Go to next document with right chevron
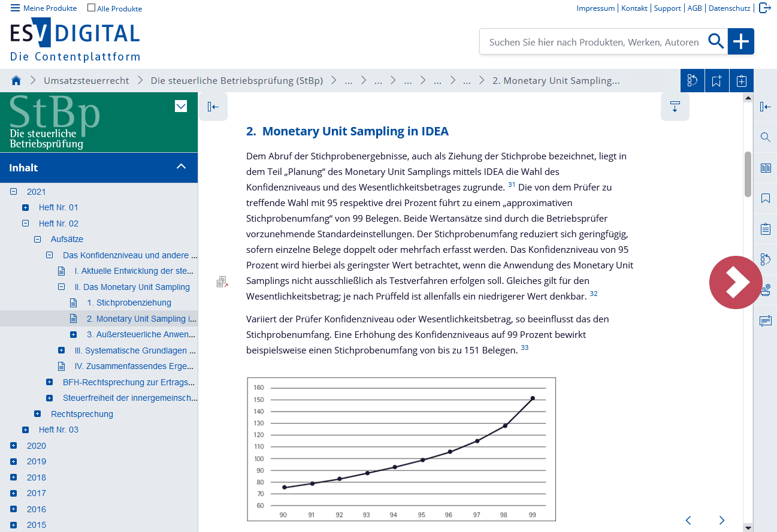This screenshot has height=532, width=777. point(722,520)
